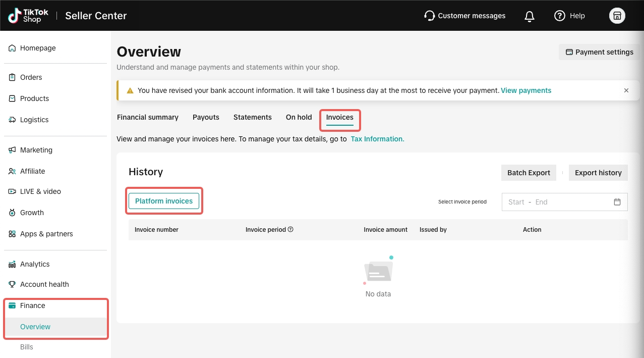This screenshot has width=644, height=358.
Task: Expand the Finance sidebar section
Action: (33, 305)
